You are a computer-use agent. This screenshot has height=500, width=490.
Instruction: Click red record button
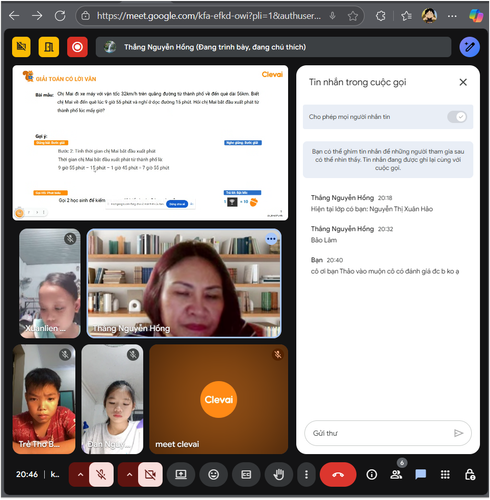point(77,47)
